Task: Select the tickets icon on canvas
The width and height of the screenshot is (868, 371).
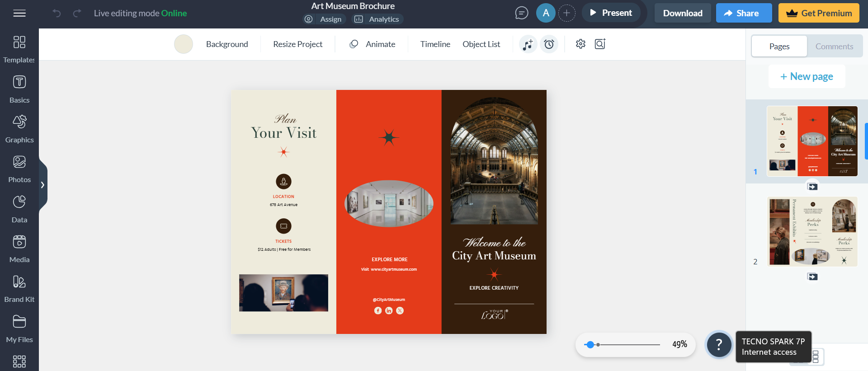Action: pos(283,226)
